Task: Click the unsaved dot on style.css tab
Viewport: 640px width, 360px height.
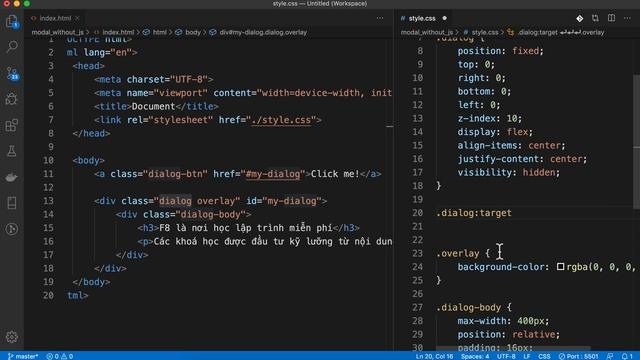Action: pos(444,18)
